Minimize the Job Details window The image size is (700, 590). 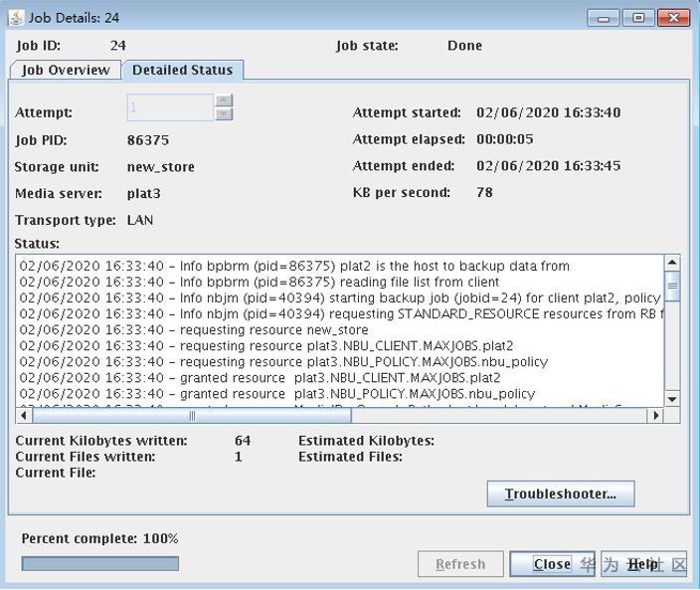[604, 18]
